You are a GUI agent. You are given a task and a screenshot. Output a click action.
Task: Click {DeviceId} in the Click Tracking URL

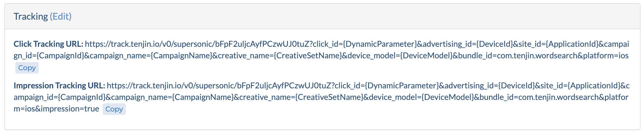[494, 44]
